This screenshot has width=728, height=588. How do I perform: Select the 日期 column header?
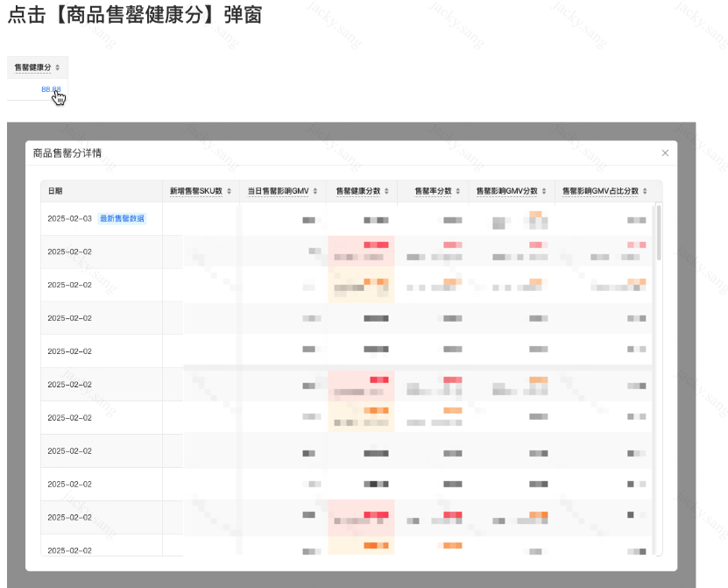pyautogui.click(x=54, y=190)
